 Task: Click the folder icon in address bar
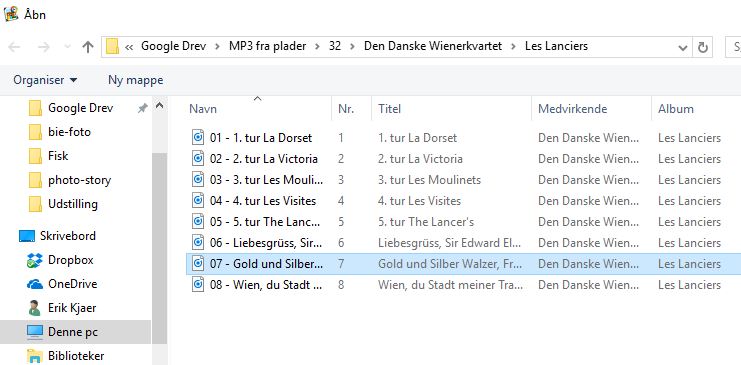[112, 47]
